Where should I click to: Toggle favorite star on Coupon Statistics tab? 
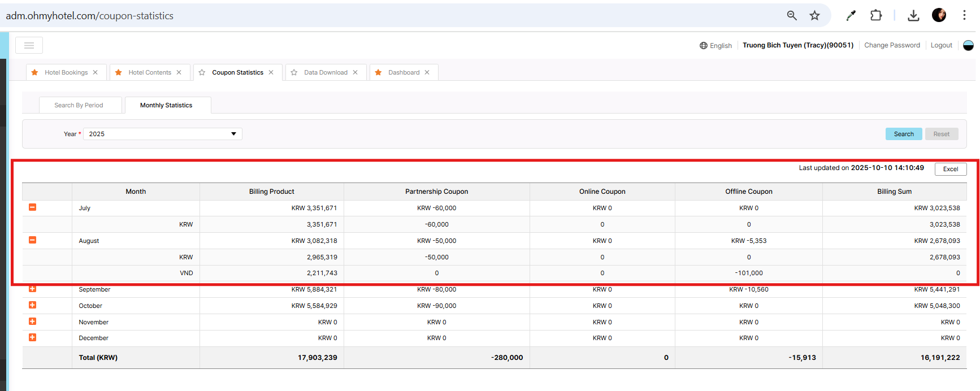coord(202,72)
